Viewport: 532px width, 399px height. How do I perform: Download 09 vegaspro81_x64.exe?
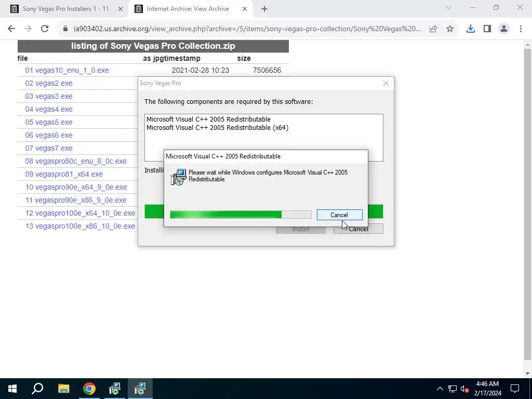64,174
